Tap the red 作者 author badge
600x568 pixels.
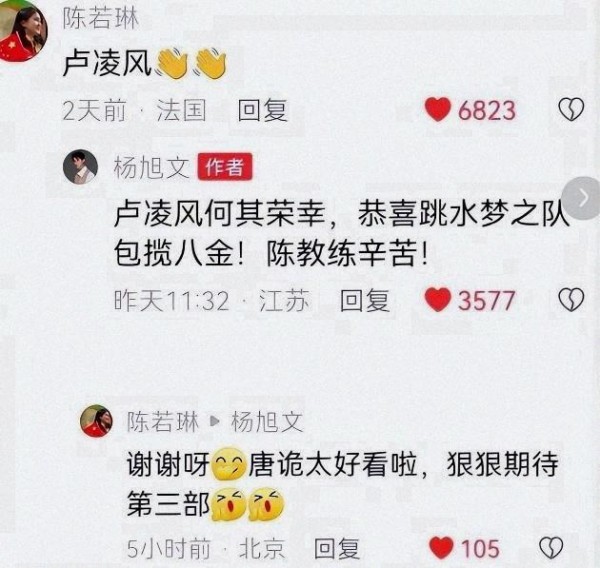(x=225, y=166)
